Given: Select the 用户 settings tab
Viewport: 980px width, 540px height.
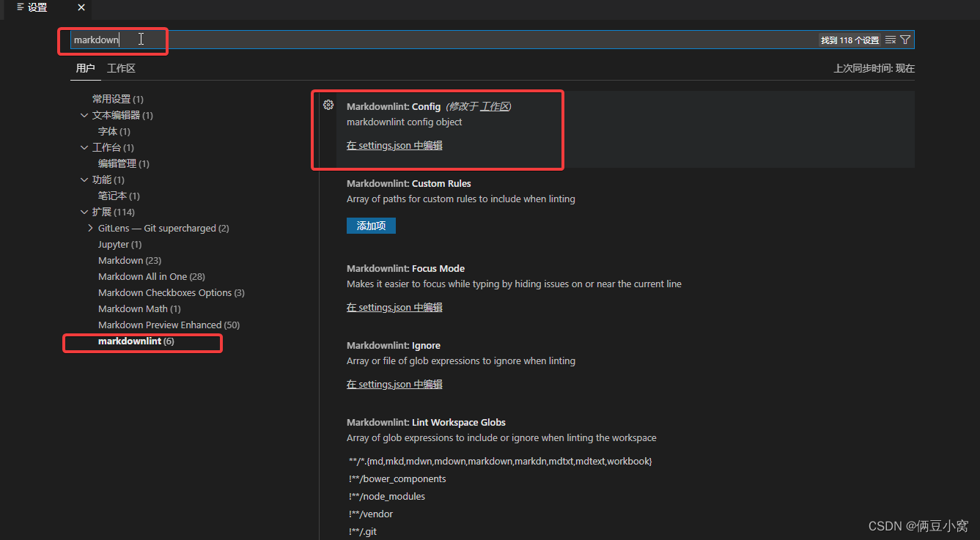Looking at the screenshot, I should [85, 67].
